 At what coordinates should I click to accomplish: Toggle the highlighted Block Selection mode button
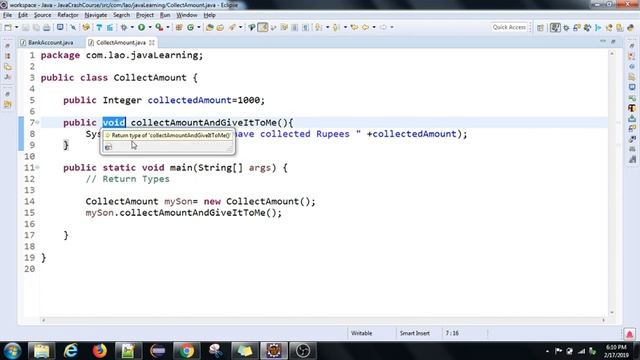click(x=263, y=27)
